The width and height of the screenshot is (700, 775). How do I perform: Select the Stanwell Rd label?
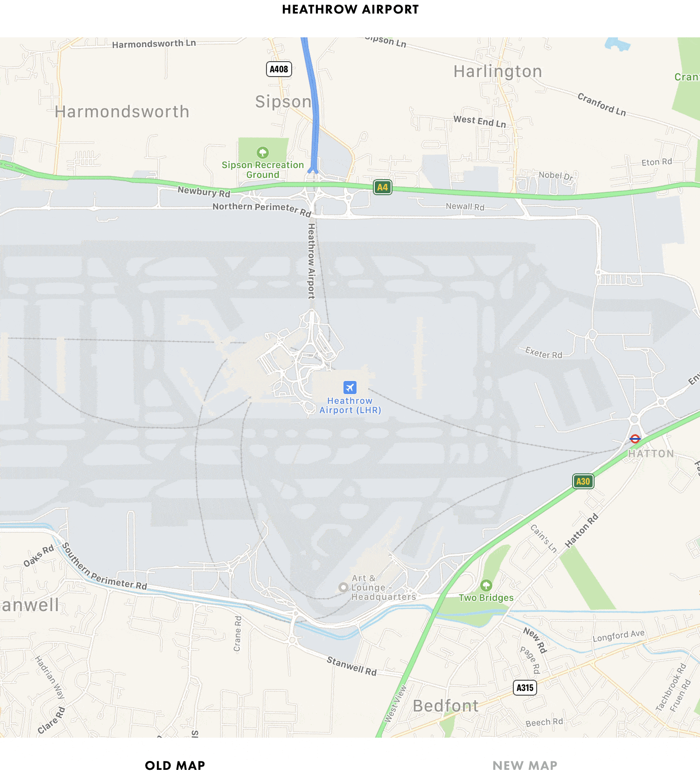[x=351, y=666]
